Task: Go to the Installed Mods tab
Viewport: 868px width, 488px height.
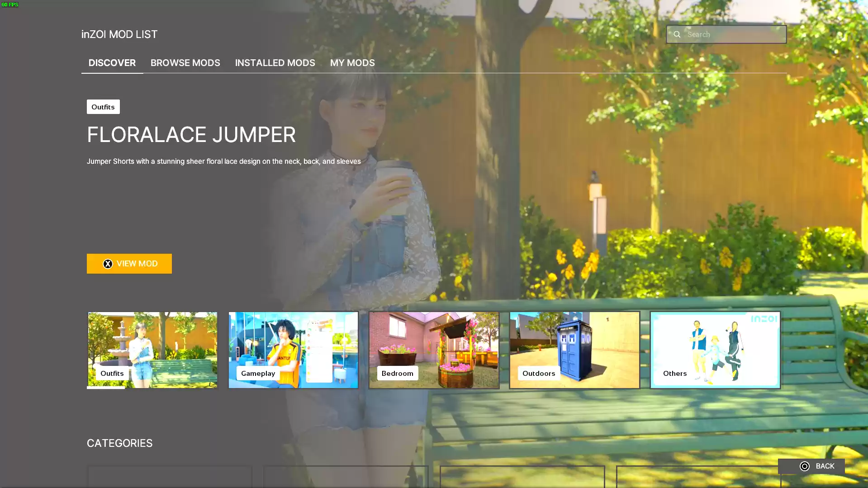Action: pyautogui.click(x=275, y=63)
